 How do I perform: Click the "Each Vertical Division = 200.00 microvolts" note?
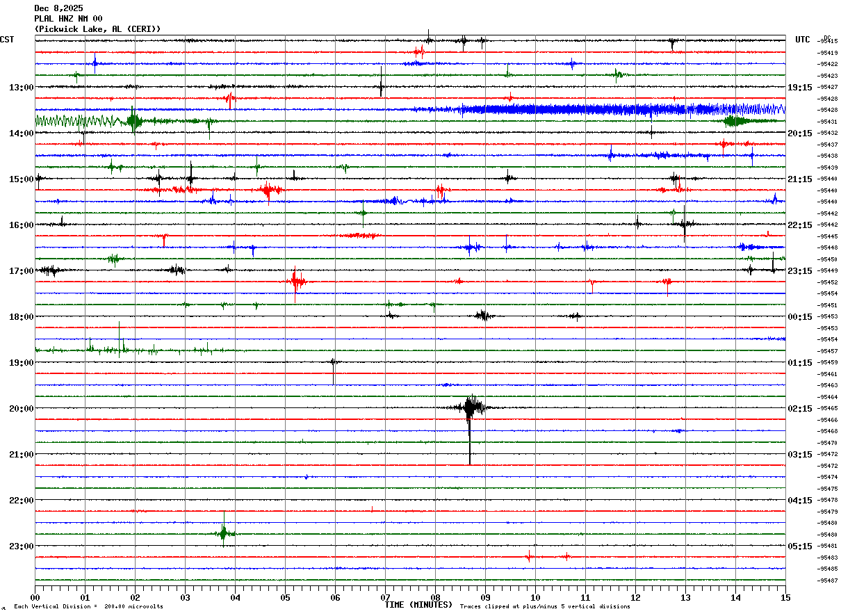88,607
